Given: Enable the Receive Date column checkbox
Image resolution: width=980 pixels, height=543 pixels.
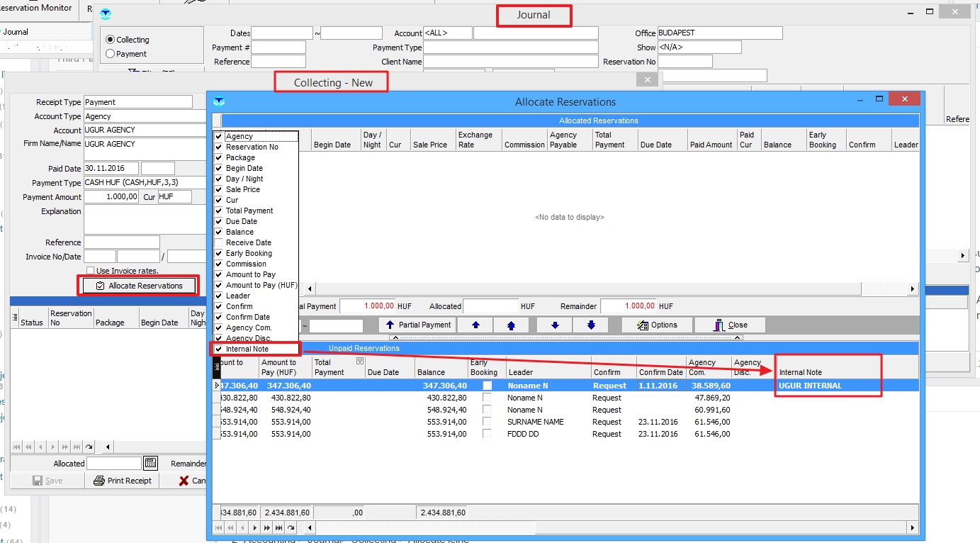Looking at the screenshot, I should coord(219,242).
